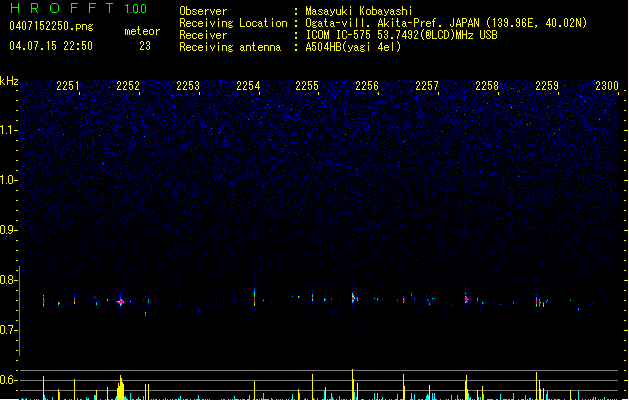
Task: Click the Receiving Location label
Action: [x=233, y=23]
